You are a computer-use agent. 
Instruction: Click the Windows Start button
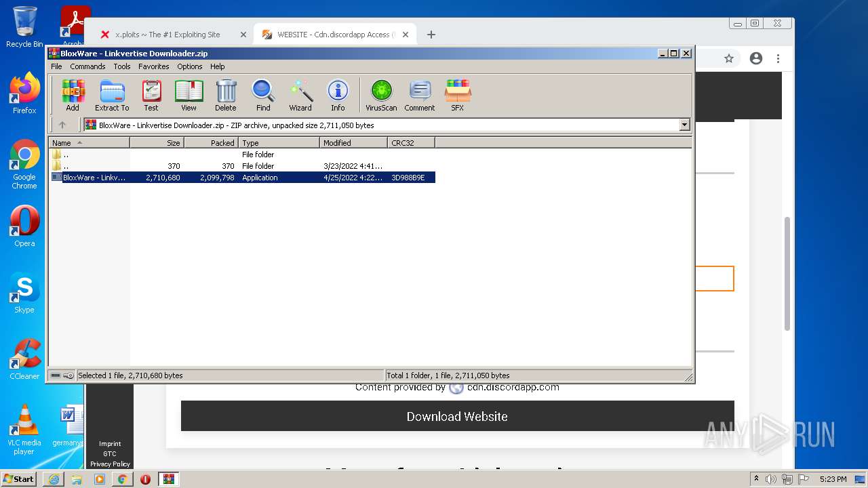click(19, 479)
